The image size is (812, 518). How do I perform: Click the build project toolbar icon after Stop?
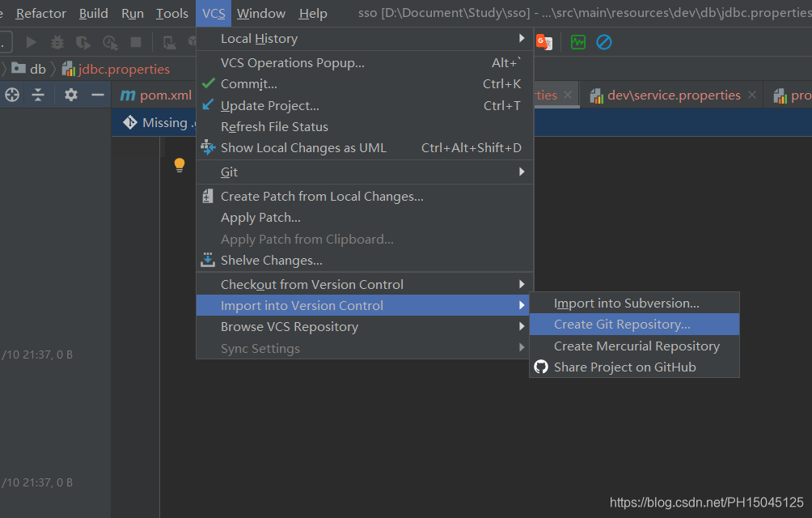coord(169,42)
